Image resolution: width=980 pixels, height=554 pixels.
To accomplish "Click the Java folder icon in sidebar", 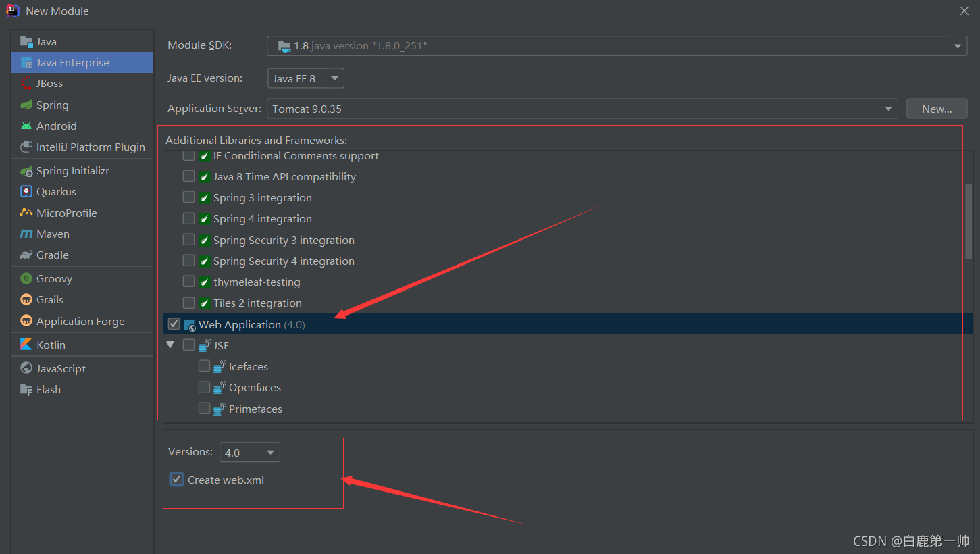I will click(x=26, y=41).
